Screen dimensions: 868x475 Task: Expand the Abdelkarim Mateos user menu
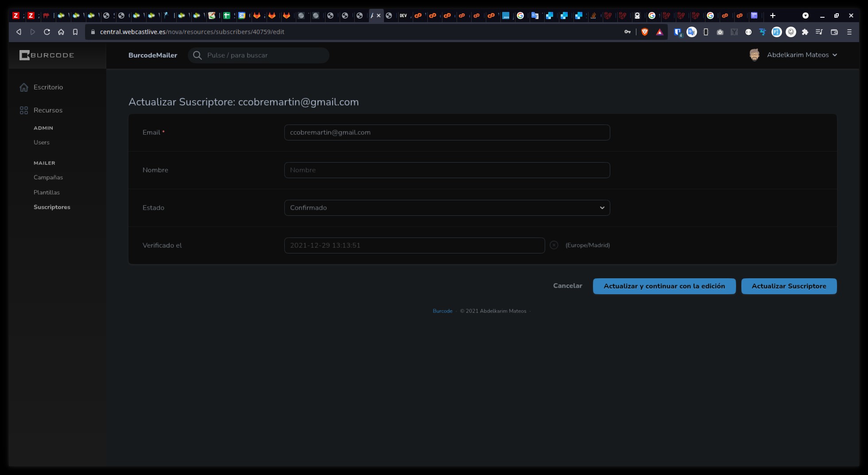[x=802, y=55]
